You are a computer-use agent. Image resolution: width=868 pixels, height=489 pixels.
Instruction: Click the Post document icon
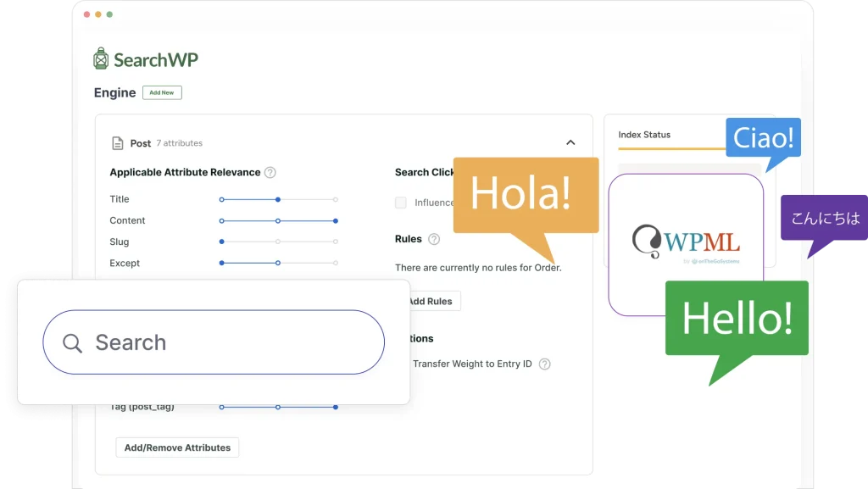coord(117,143)
